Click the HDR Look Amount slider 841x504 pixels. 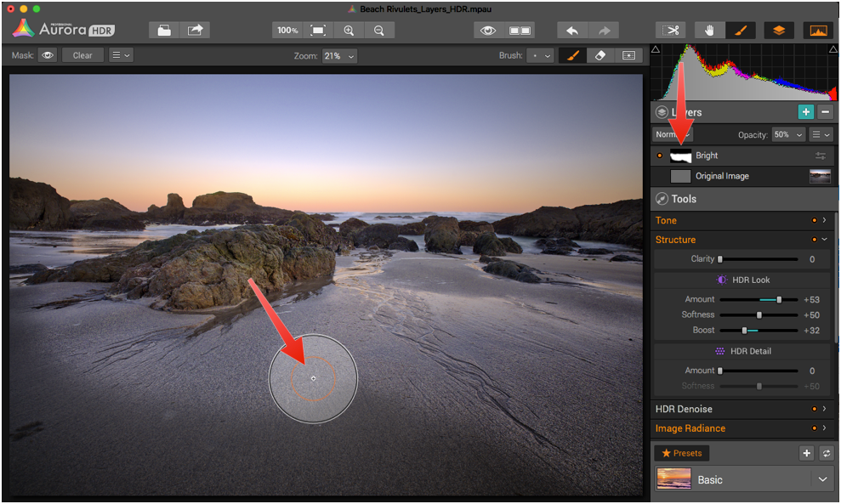pyautogui.click(x=759, y=299)
